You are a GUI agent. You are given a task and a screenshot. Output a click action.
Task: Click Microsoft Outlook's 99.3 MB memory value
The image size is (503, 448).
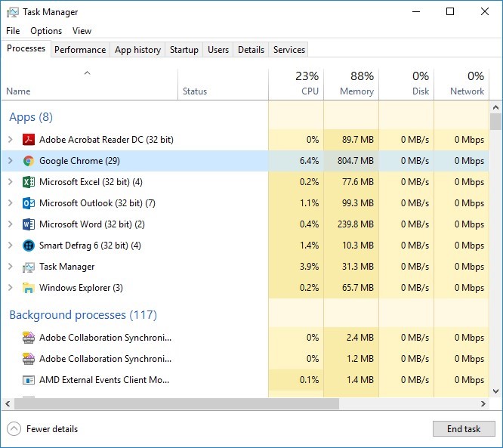pyautogui.click(x=358, y=203)
